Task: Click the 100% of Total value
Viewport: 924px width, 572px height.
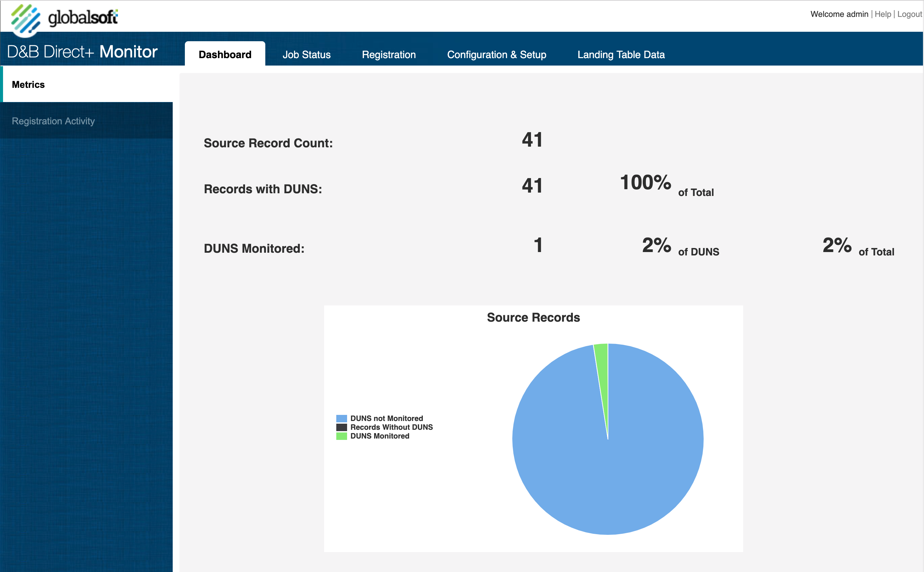Action: click(x=667, y=185)
